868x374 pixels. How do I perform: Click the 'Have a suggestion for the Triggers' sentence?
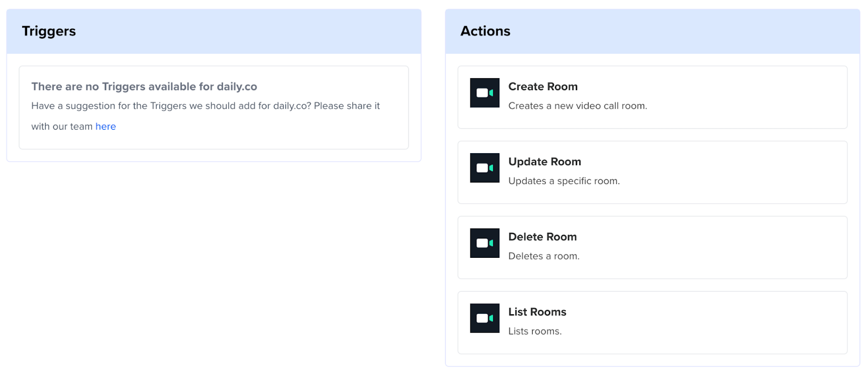point(206,116)
